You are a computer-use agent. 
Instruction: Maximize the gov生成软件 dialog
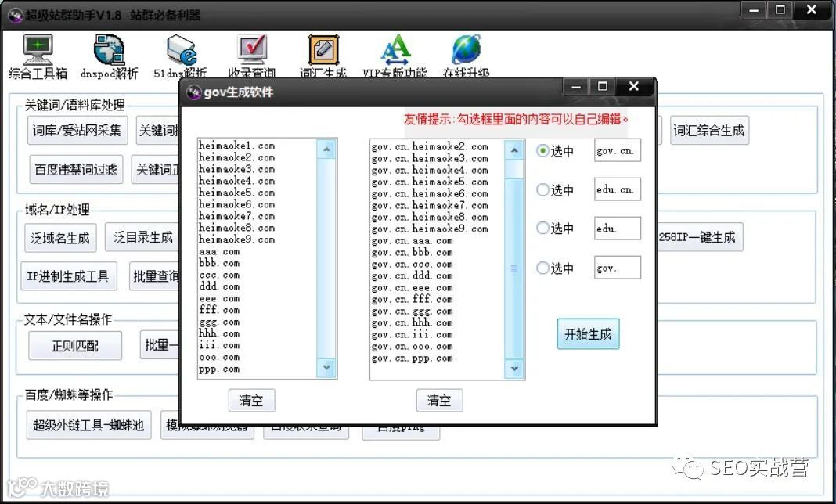603,87
